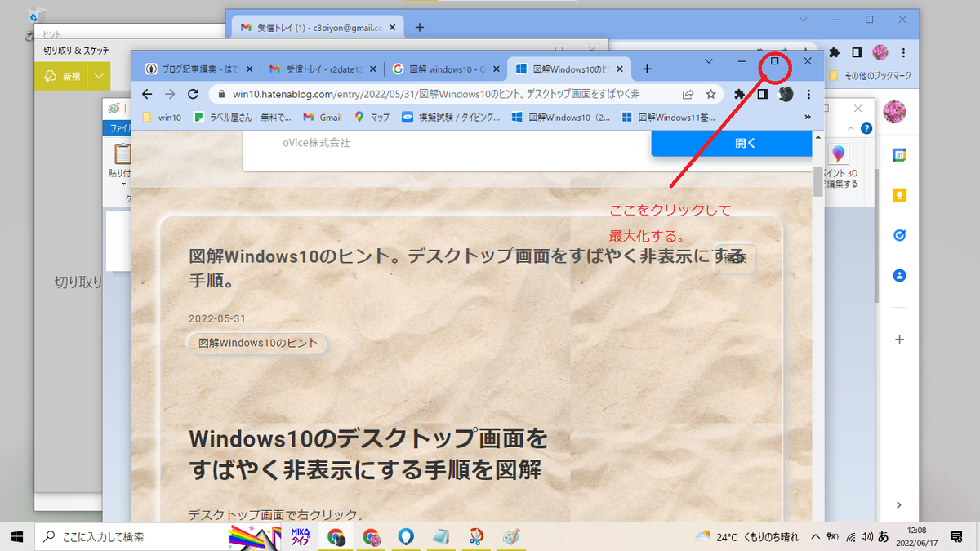The width and height of the screenshot is (980, 551).
Task: Toggle side panel in back Chrome window
Action: (857, 52)
